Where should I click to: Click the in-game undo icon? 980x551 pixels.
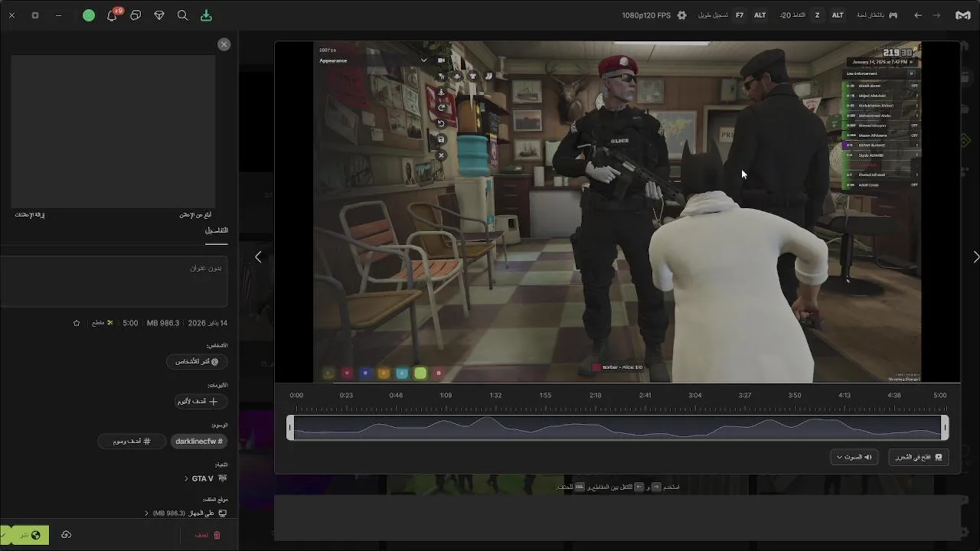point(441,123)
